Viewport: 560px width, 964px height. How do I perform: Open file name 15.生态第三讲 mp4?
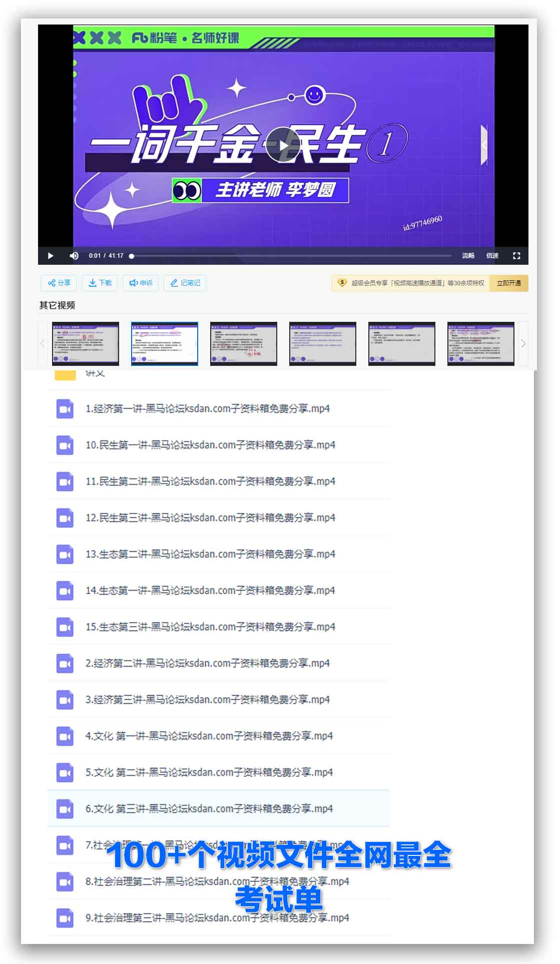point(210,627)
